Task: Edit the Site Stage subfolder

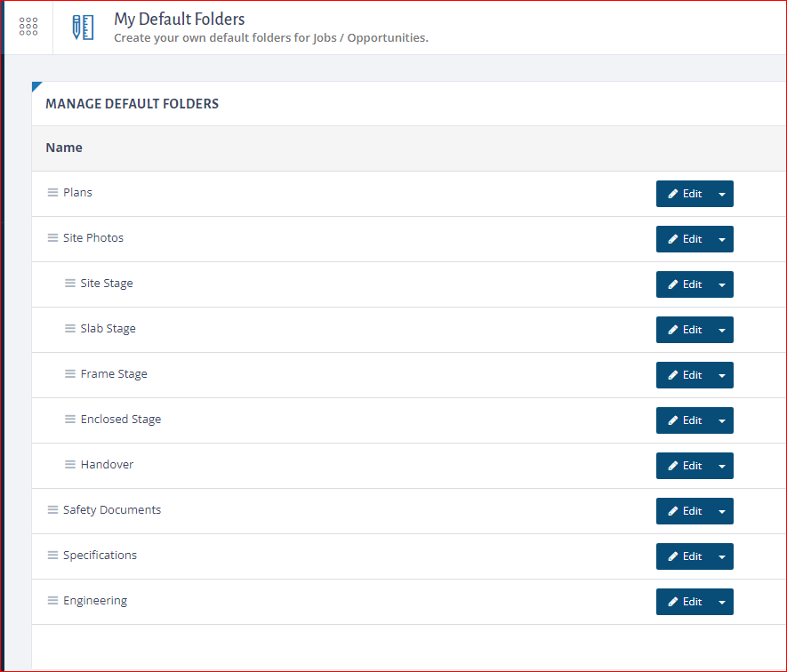Action: (684, 284)
